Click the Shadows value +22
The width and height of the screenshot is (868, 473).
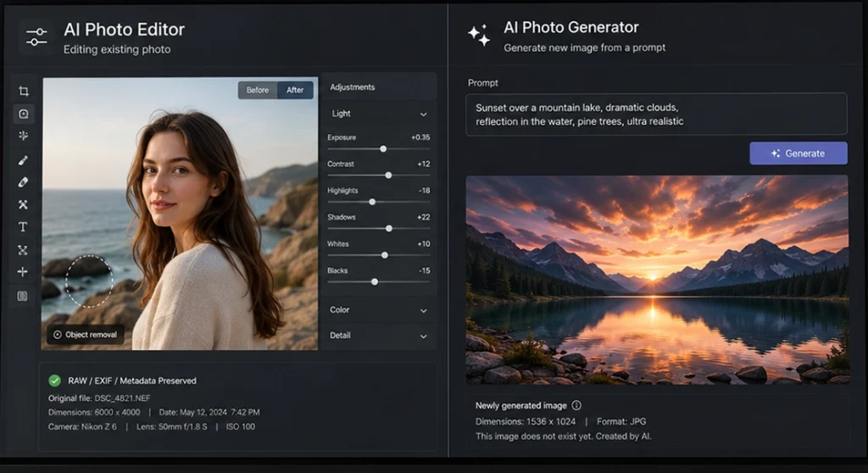[x=424, y=217]
